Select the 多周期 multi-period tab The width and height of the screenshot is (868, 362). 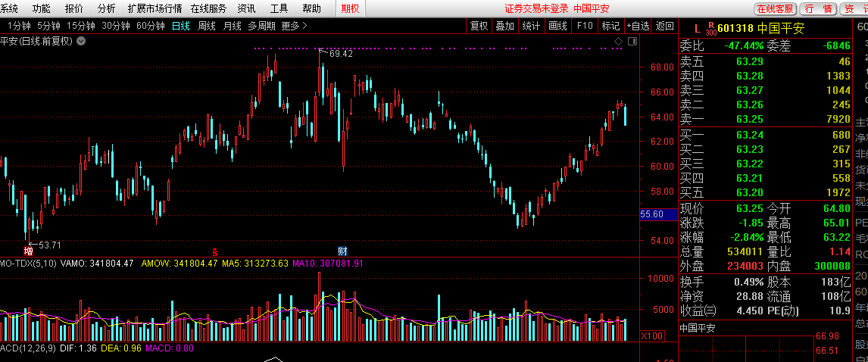[261, 26]
